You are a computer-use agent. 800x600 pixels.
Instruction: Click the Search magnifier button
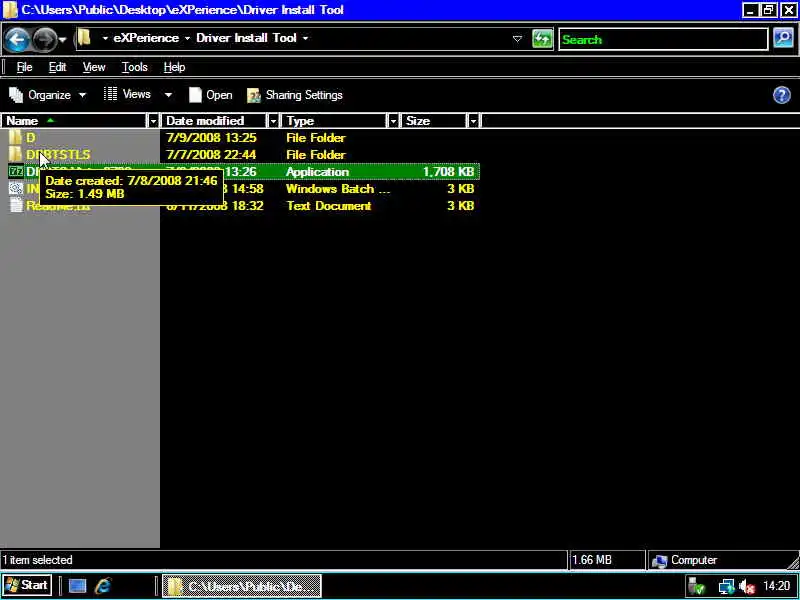(x=783, y=38)
